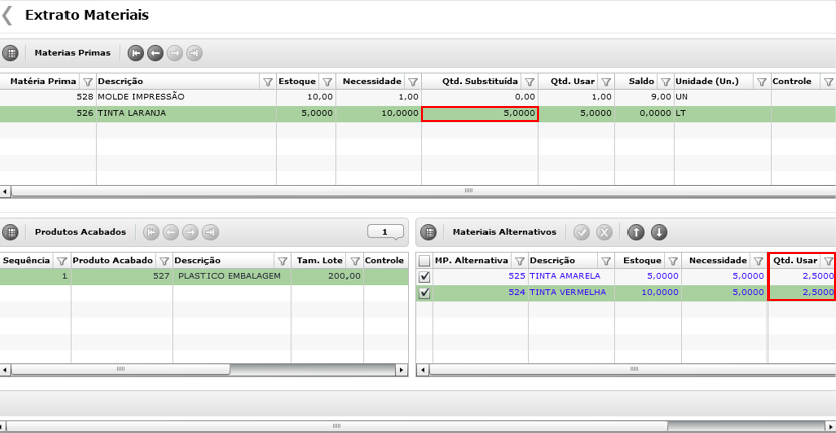The width and height of the screenshot is (836, 433).
Task: Go to previous record in Produtos Acabados
Action: tap(171, 232)
